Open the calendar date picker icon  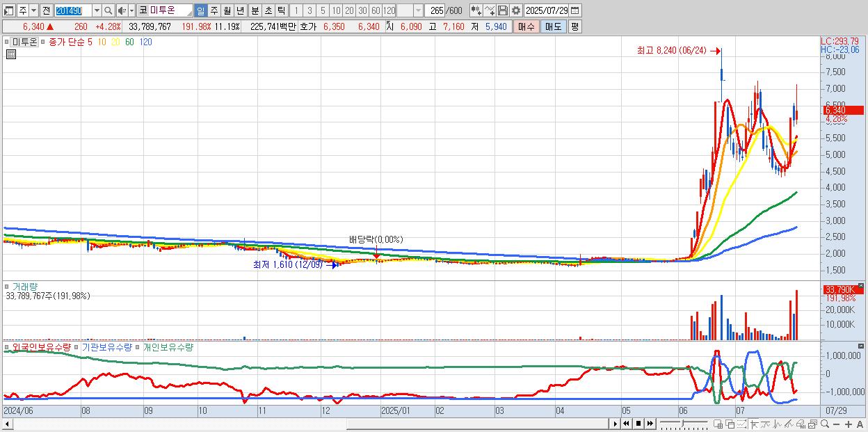574,10
